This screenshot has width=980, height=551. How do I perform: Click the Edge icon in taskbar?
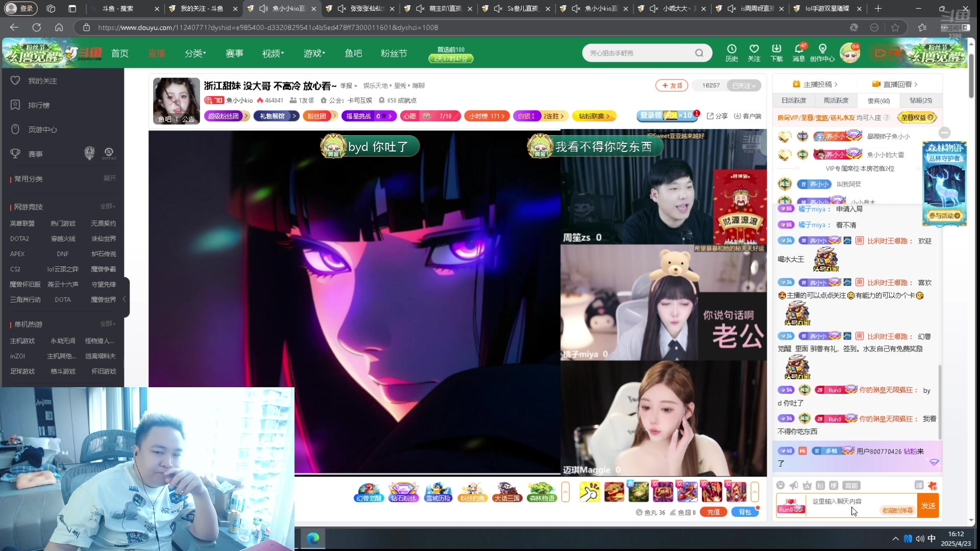[x=313, y=538]
